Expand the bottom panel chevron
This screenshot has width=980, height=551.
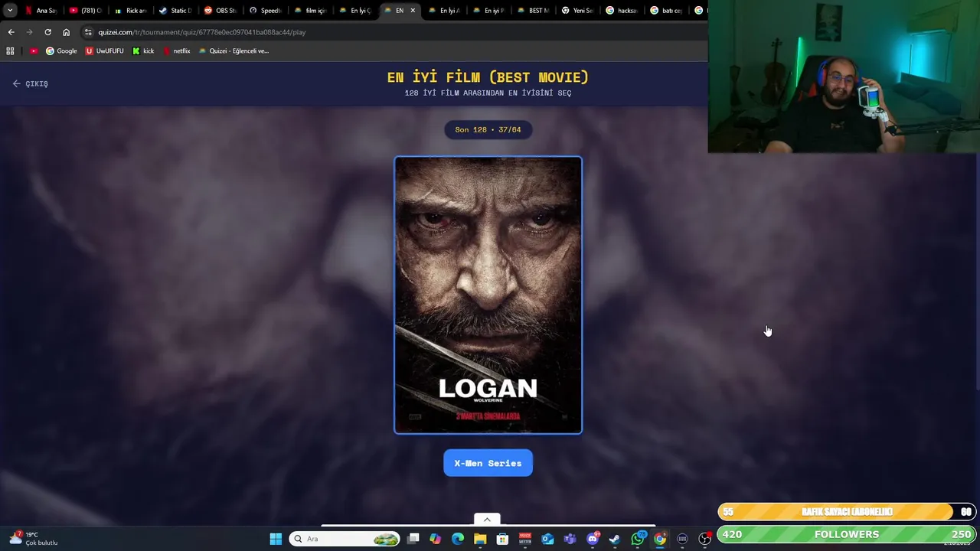487,520
